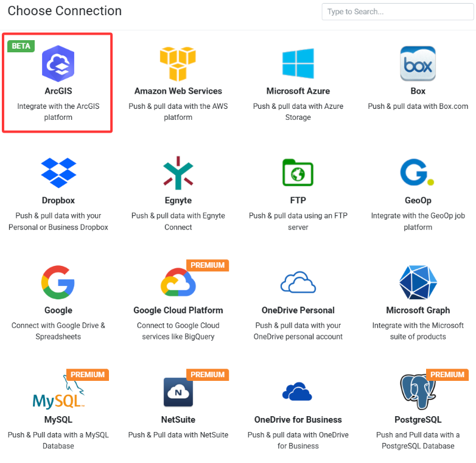This screenshot has height=463, width=476.
Task: Click the Google Cloud Platform title
Action: [178, 310]
